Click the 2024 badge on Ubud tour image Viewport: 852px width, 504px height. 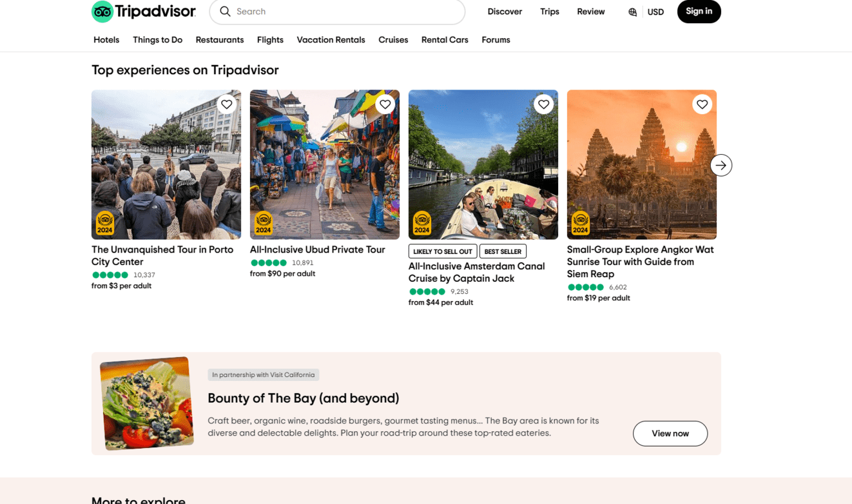coord(264,223)
